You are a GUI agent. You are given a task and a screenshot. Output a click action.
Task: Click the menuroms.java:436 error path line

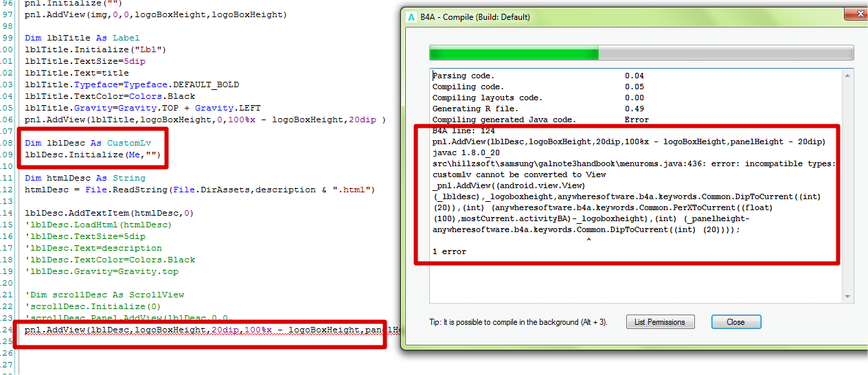coord(634,163)
